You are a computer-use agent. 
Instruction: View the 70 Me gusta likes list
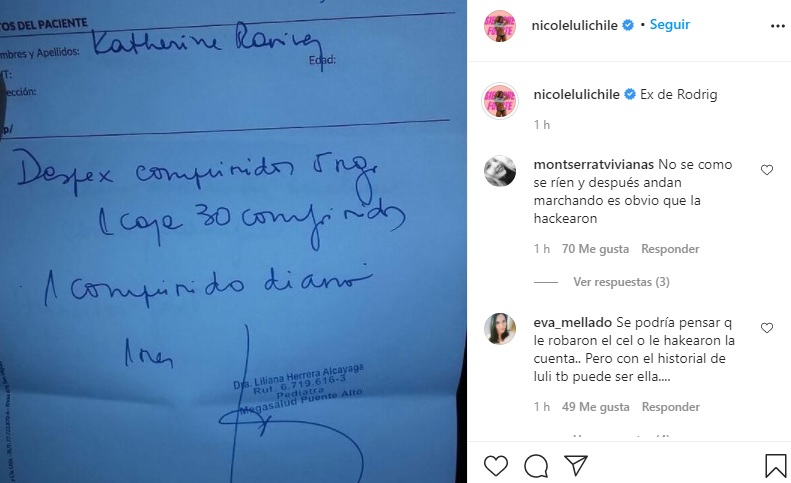595,249
